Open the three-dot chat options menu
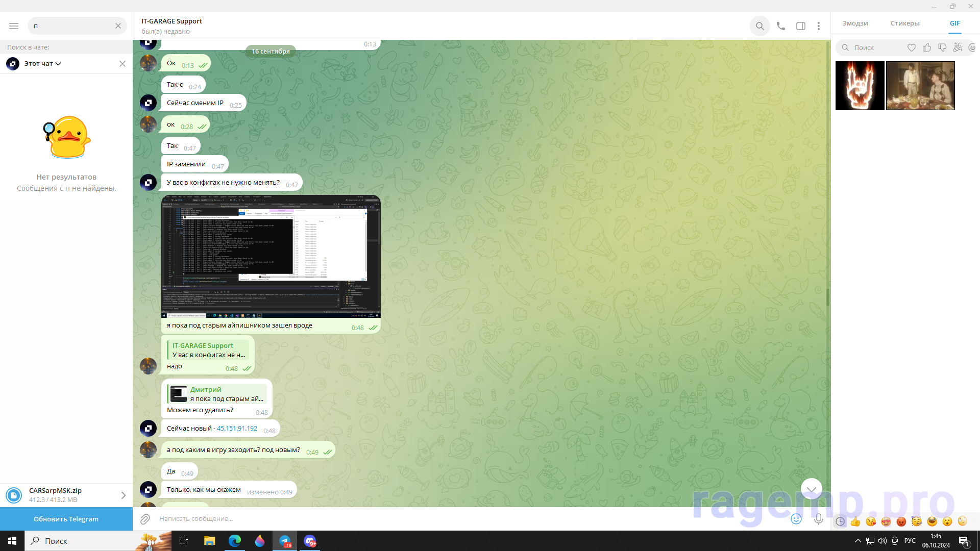 (818, 26)
